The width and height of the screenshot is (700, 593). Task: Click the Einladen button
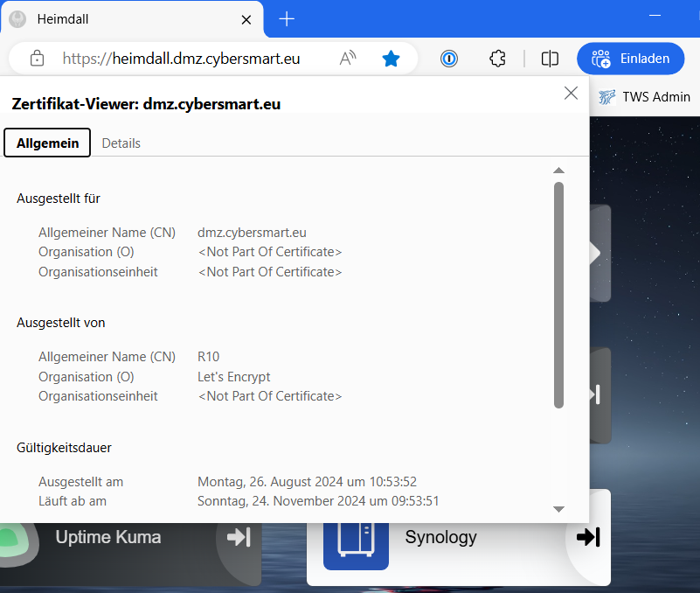click(x=630, y=59)
